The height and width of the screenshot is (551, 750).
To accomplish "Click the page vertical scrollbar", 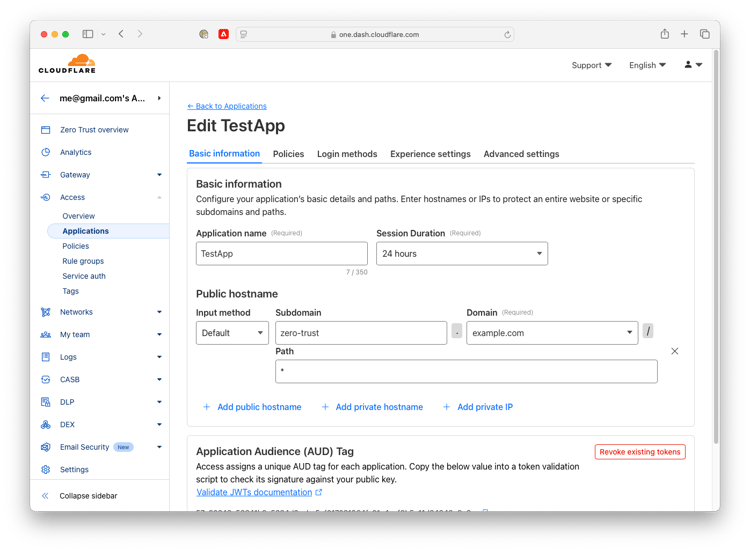I will coord(716,249).
